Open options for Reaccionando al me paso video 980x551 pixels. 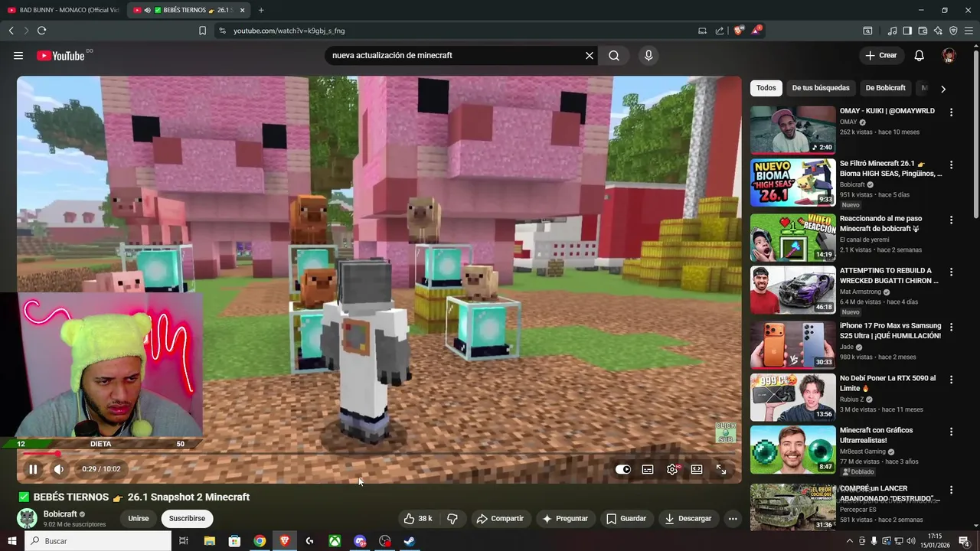pos(951,220)
